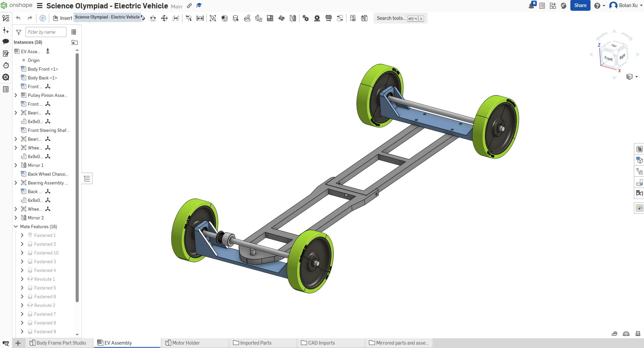Open the Versions and history panel
The width and height of the screenshot is (644, 348).
[6, 65]
